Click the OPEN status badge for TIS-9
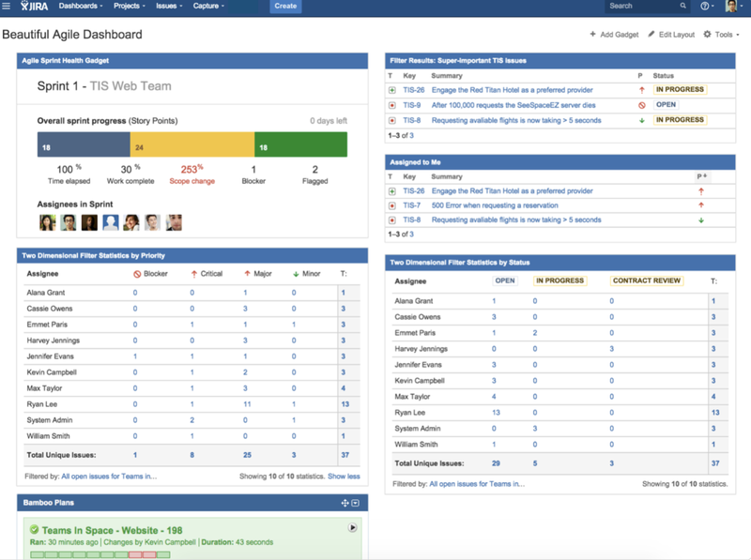751x560 pixels. (666, 105)
